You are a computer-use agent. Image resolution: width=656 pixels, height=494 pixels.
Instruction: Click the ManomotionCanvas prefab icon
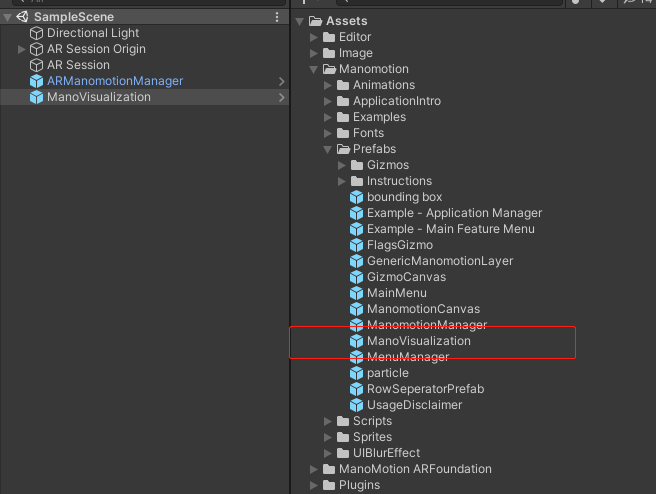(356, 309)
